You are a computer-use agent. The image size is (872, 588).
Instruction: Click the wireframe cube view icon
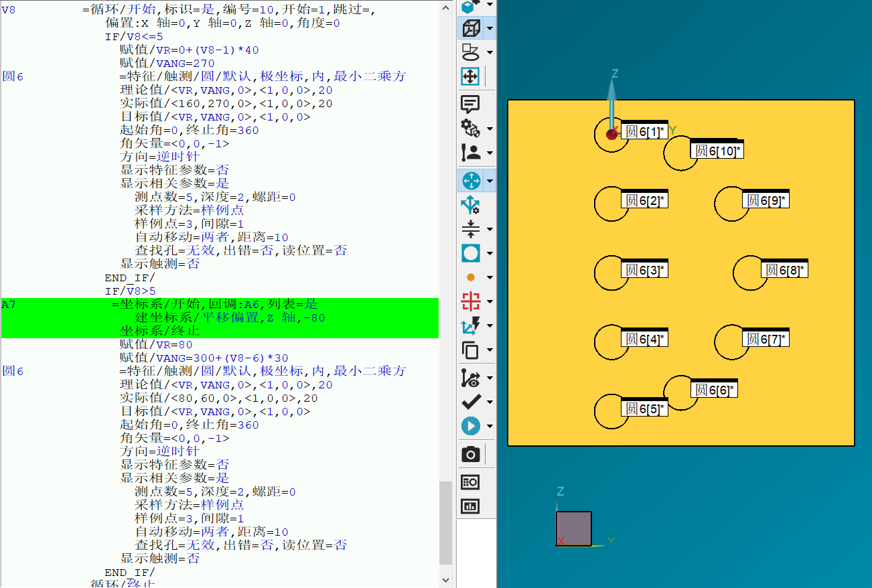click(x=471, y=28)
